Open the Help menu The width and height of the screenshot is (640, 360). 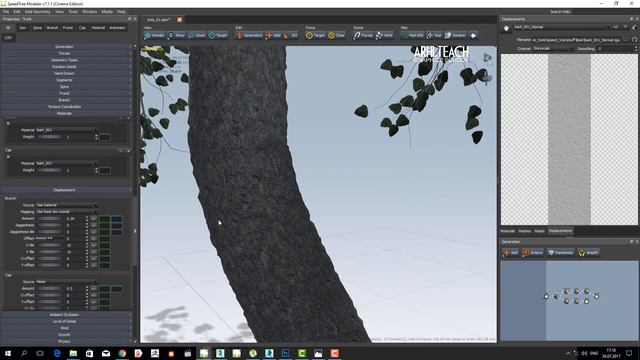click(x=121, y=12)
